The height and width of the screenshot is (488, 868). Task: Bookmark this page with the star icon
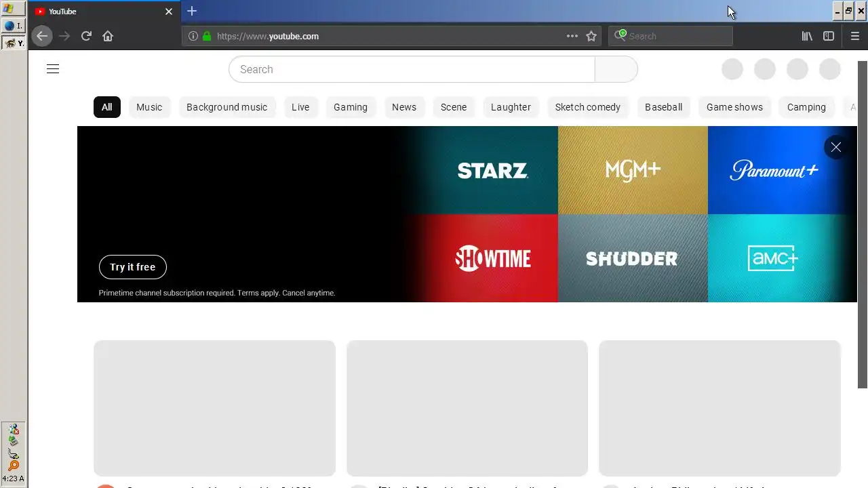[x=591, y=36]
